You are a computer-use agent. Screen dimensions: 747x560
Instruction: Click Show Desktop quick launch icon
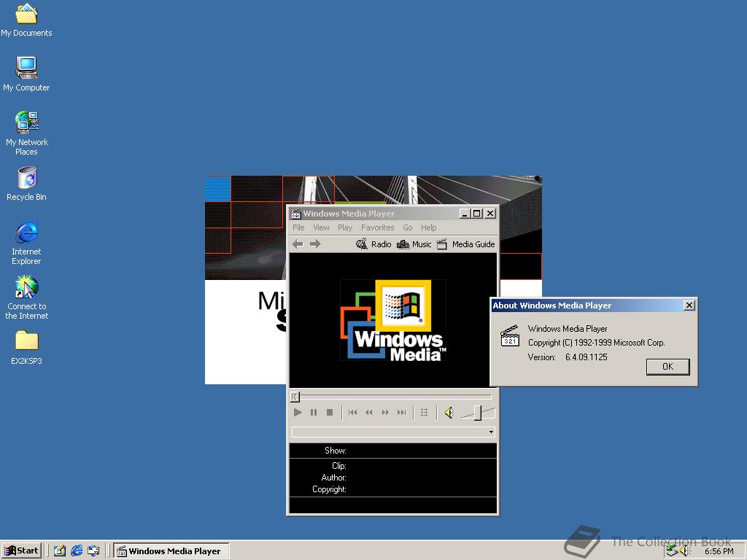[60, 551]
